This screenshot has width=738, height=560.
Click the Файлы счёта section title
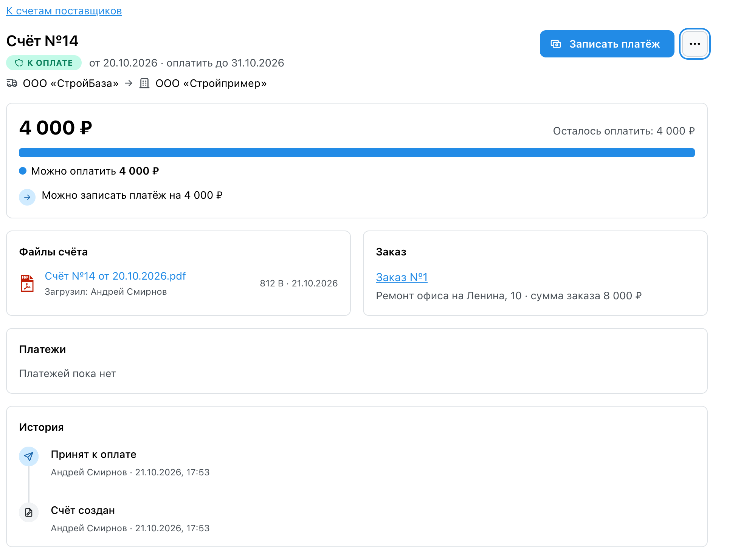click(x=53, y=252)
